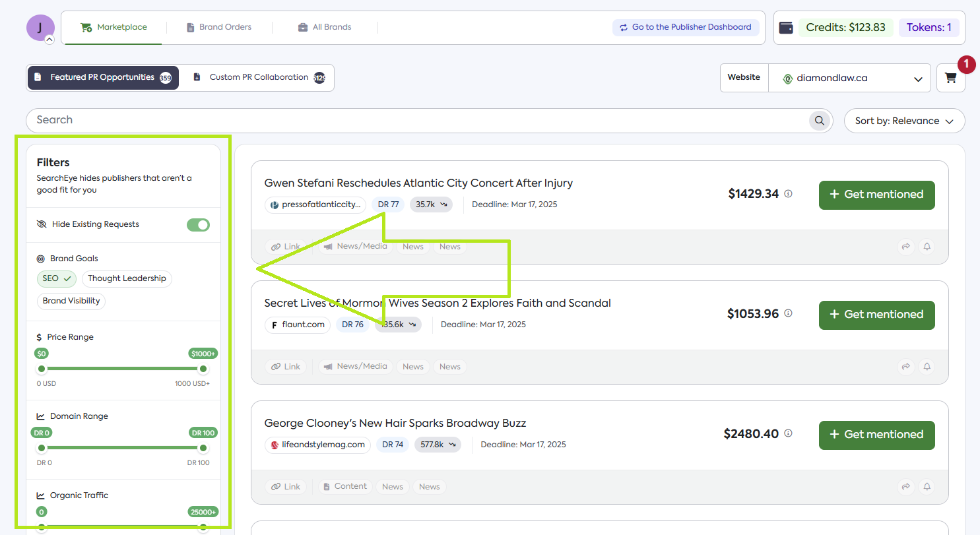
Task: Switch to the Brand Orders tab
Action: 218,28
